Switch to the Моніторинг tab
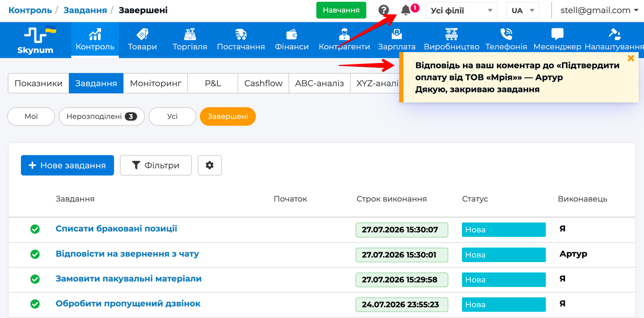 click(x=156, y=83)
